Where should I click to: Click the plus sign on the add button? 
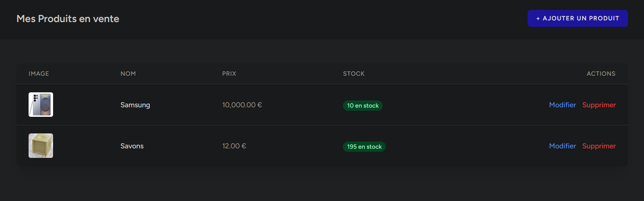pyautogui.click(x=538, y=19)
